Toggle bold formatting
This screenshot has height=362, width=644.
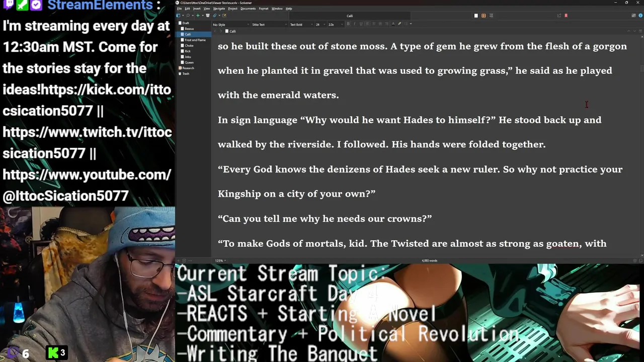(x=348, y=24)
